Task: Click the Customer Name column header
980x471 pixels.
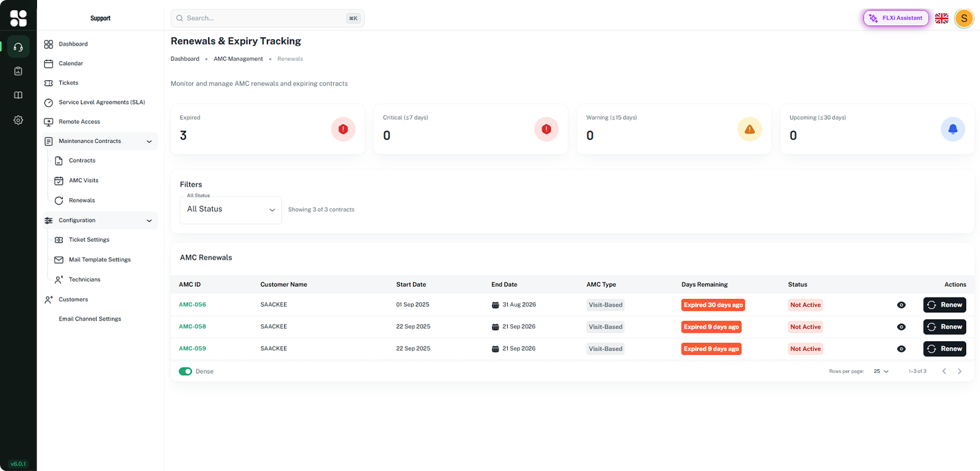Action: tap(283, 285)
